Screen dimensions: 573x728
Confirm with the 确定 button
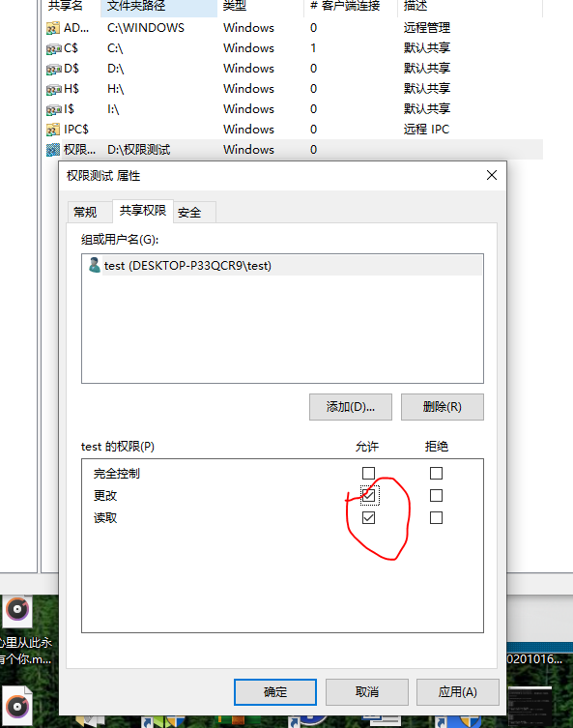click(x=275, y=692)
